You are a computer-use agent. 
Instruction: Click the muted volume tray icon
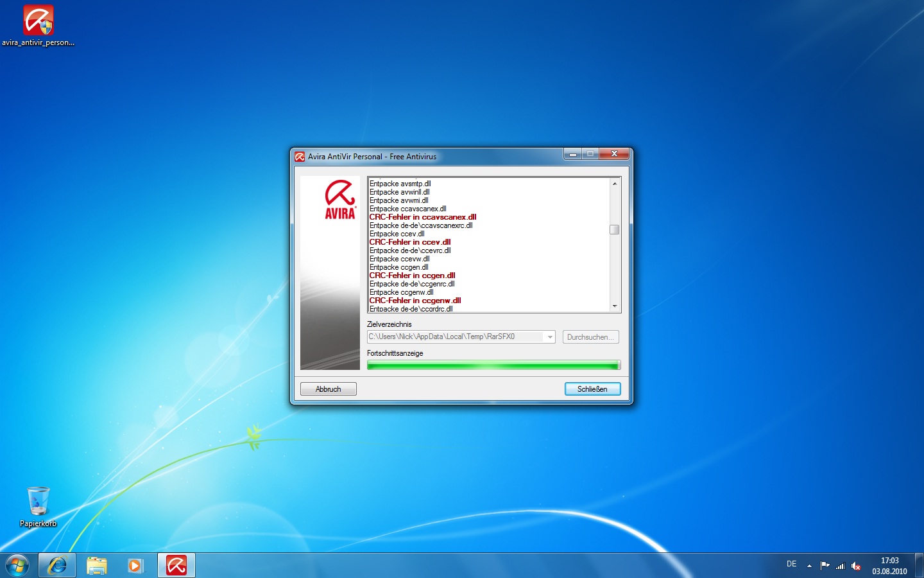pyautogui.click(x=856, y=566)
